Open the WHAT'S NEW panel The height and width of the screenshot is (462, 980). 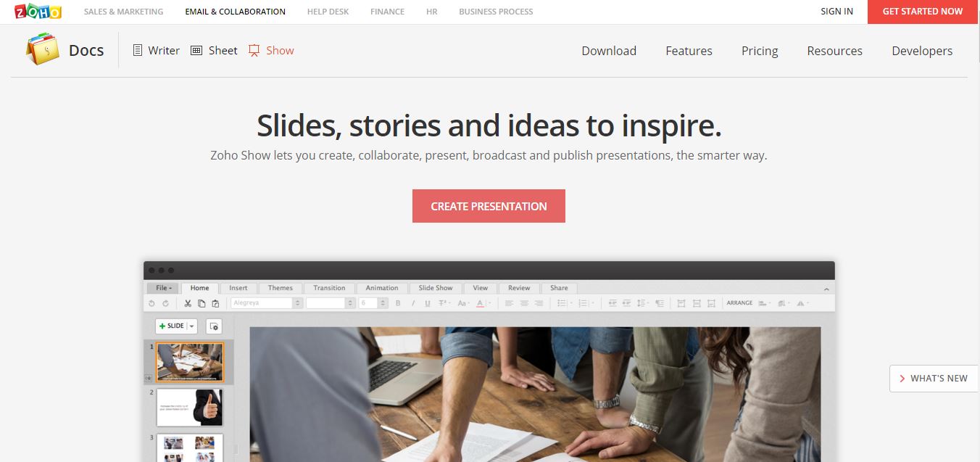click(934, 379)
